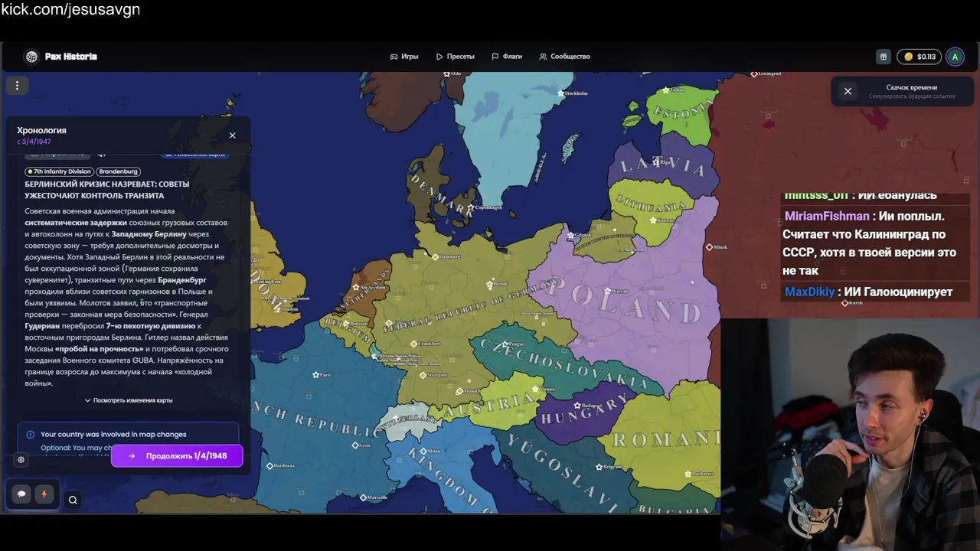
Task: Open the user avatar A
Action: [955, 57]
